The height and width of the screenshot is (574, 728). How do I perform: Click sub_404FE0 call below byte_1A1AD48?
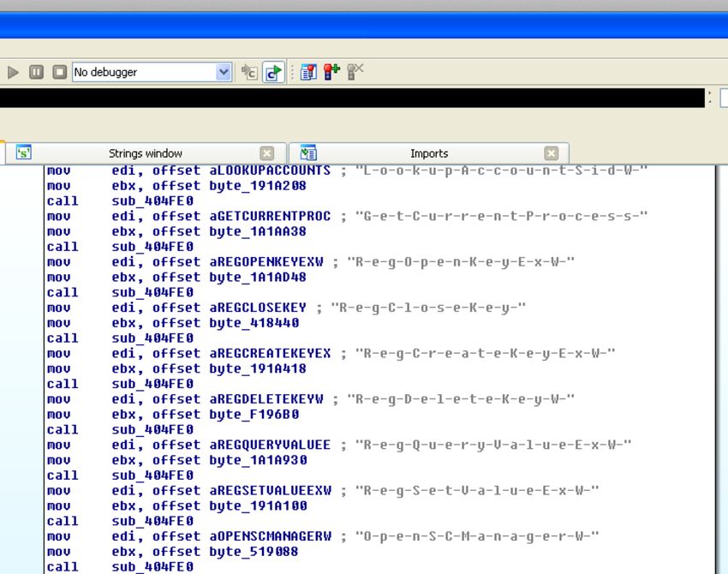pos(152,293)
